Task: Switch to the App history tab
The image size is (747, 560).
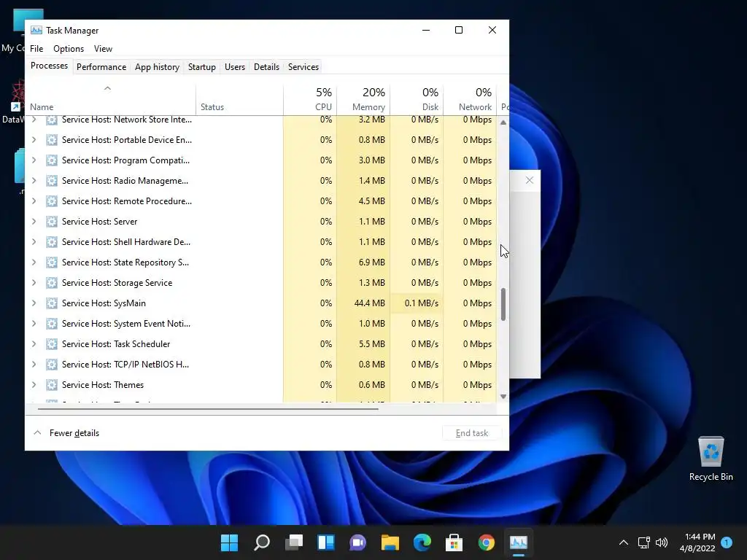Action: (x=158, y=67)
